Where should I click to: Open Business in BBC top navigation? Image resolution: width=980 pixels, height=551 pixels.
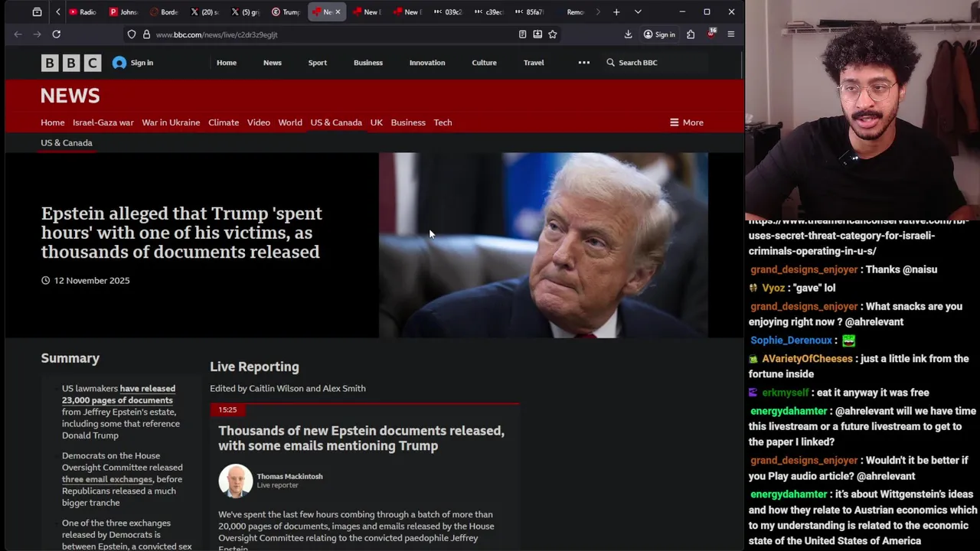coord(368,63)
